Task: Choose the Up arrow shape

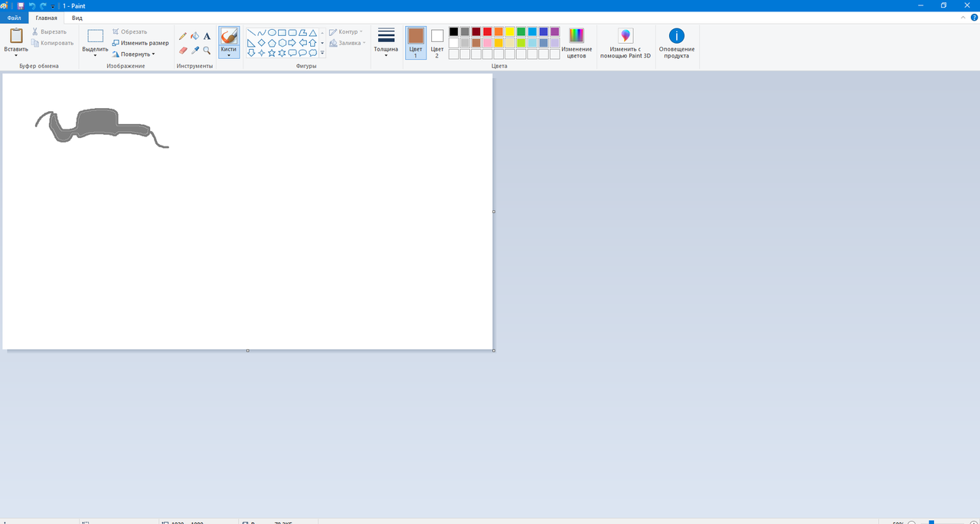Action: tap(313, 43)
